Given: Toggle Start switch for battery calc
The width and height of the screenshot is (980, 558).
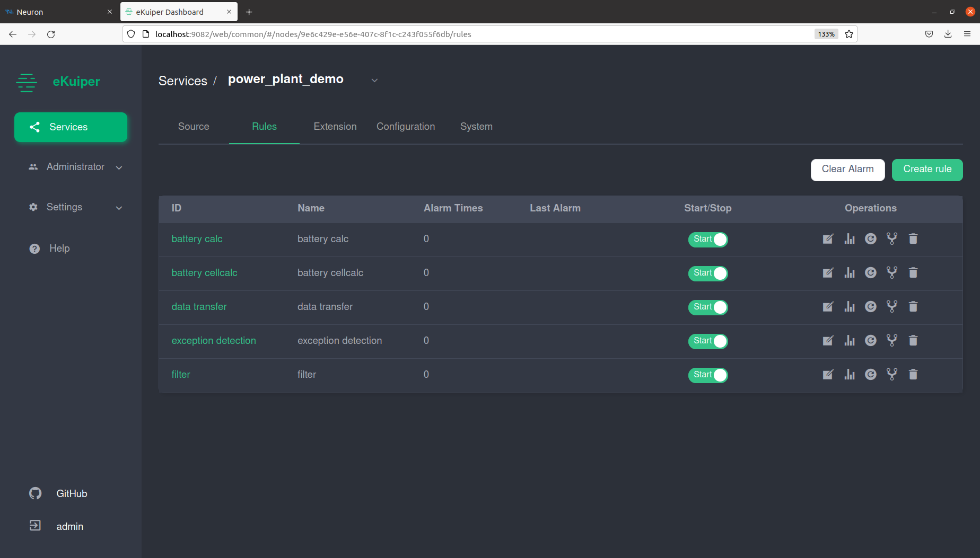Looking at the screenshot, I should 708,240.
